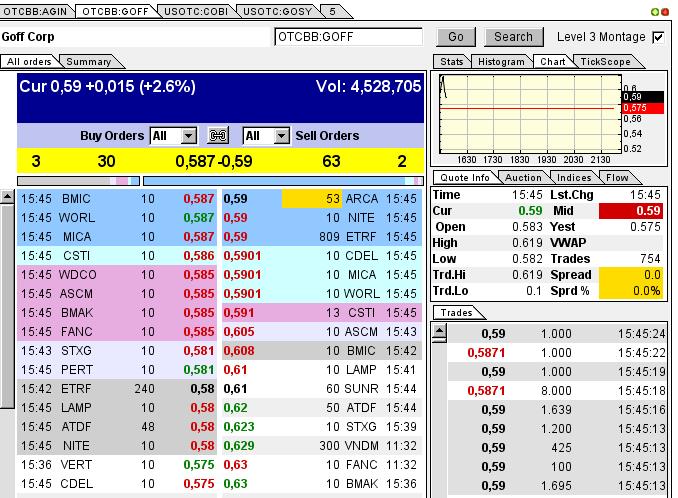Click the buy-side depth bar
This screenshot has height=498, width=678.
(78, 181)
